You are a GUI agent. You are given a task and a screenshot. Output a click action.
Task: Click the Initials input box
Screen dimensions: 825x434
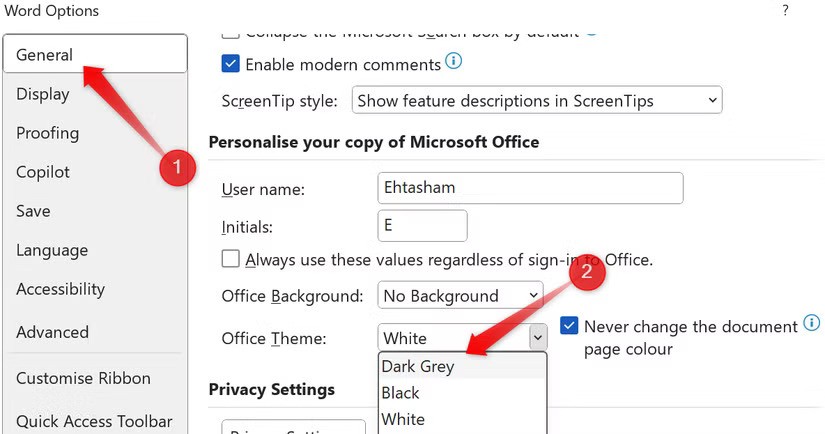pyautogui.click(x=422, y=226)
